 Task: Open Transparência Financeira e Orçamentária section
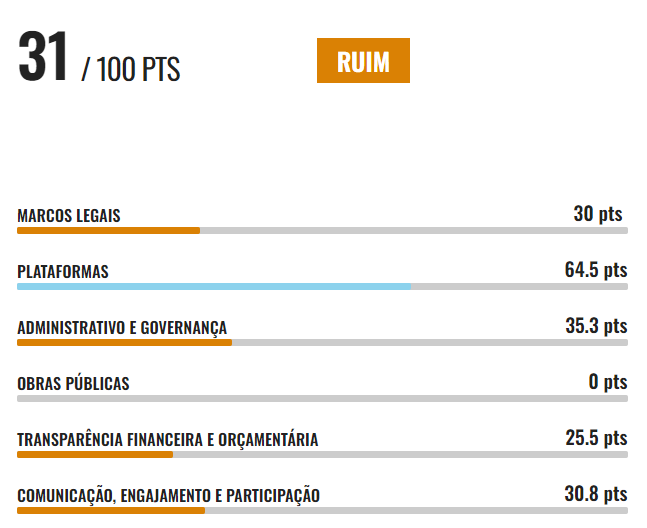click(168, 440)
